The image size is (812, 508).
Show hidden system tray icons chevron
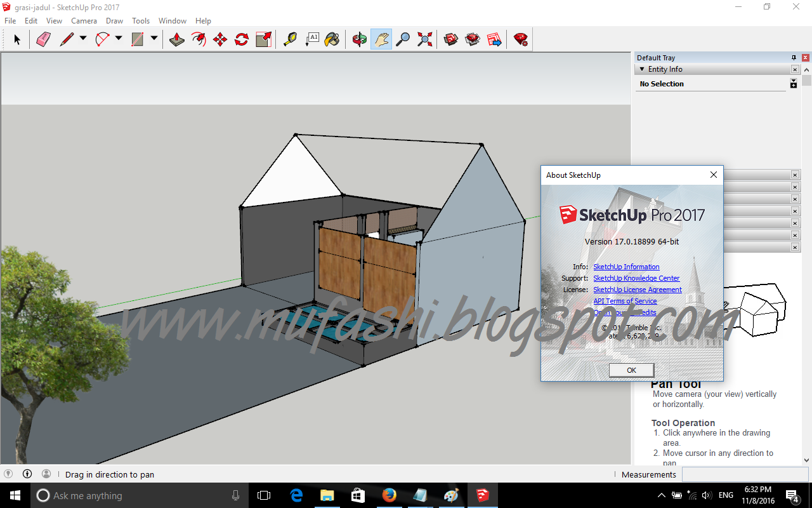coord(662,495)
